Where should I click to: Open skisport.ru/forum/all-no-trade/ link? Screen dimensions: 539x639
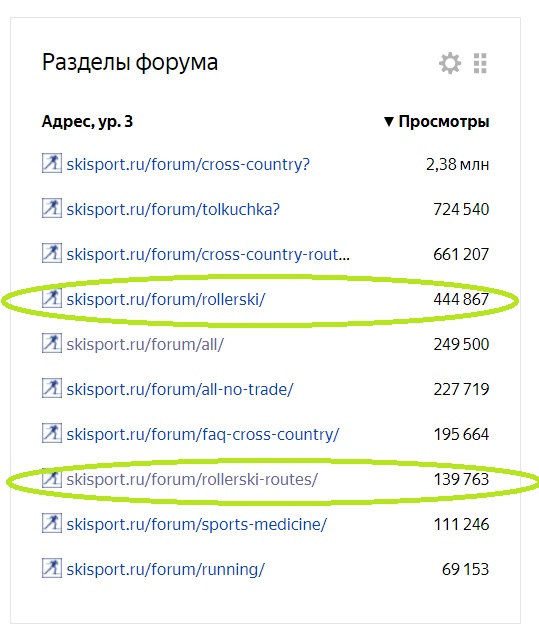pyautogui.click(x=180, y=390)
